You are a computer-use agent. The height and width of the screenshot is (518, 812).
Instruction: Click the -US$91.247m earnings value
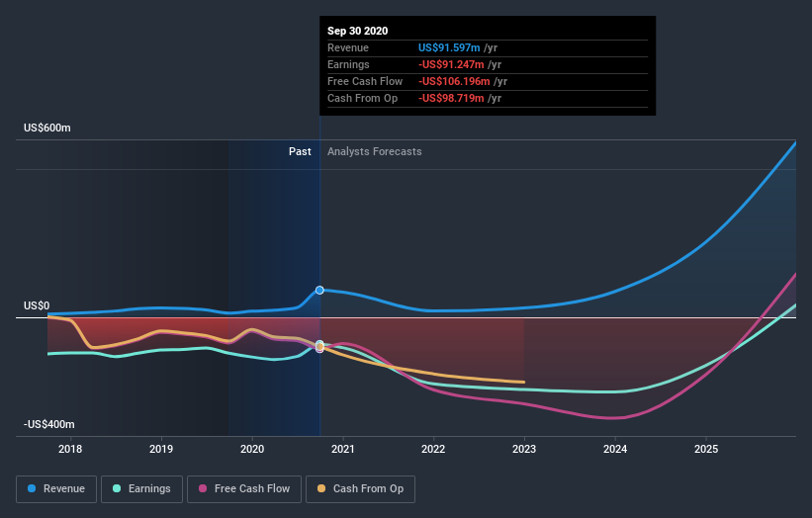point(451,64)
